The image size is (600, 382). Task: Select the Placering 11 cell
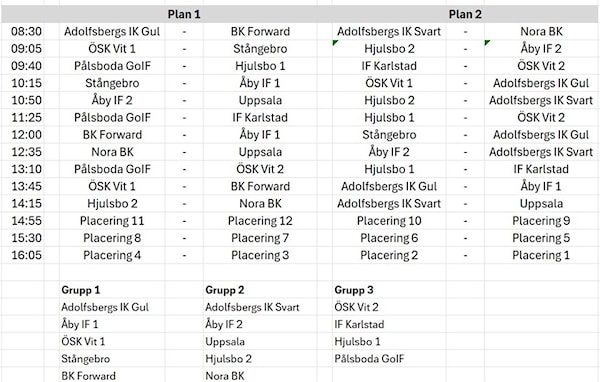coord(112,221)
